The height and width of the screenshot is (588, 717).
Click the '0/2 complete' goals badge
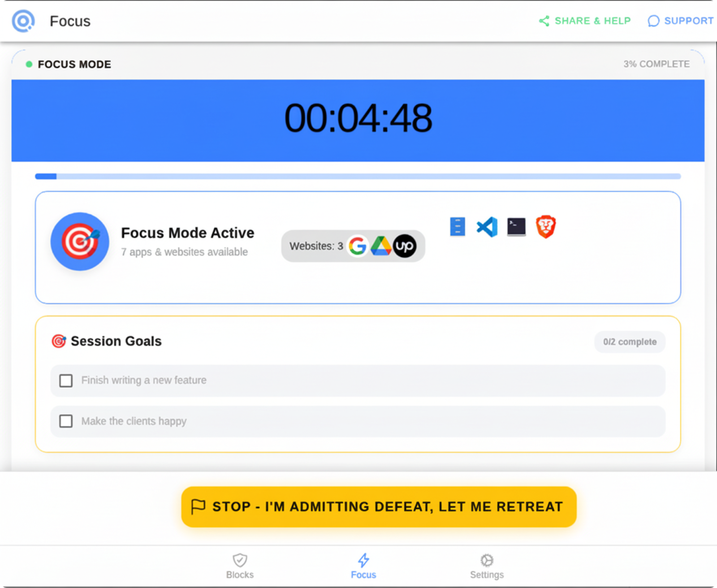[630, 342]
